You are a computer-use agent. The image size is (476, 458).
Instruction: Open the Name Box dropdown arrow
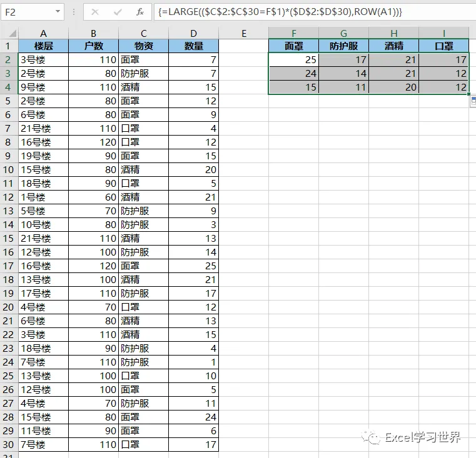click(58, 12)
